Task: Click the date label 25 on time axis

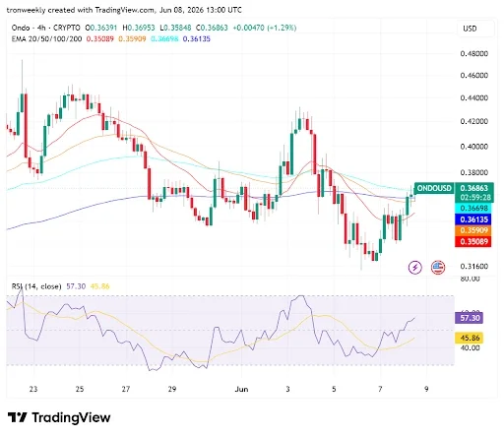Action: [x=80, y=389]
